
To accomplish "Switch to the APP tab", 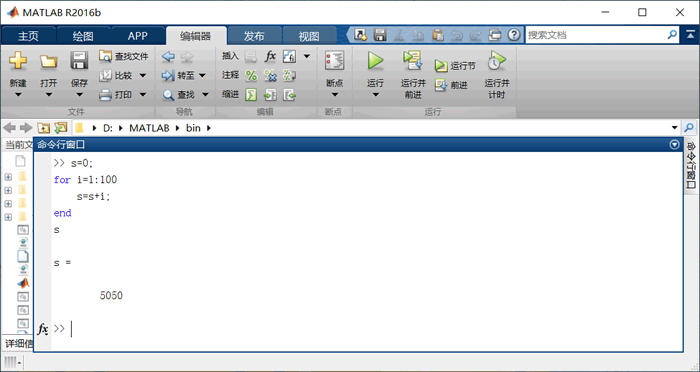I will click(138, 36).
